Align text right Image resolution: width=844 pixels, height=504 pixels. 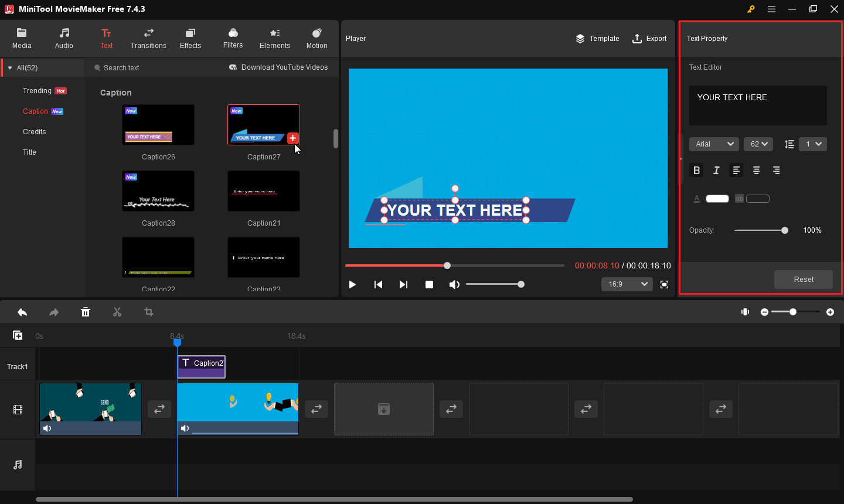tap(776, 171)
